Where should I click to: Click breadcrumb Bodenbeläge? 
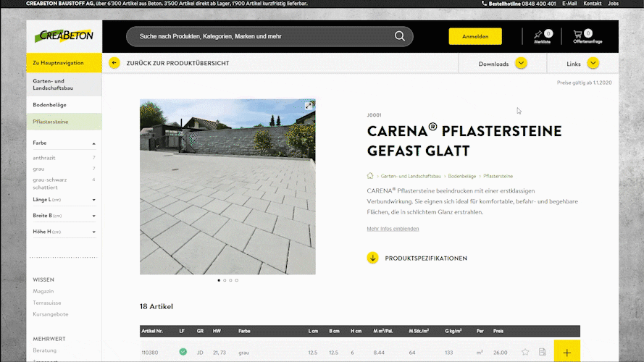pos(462,176)
